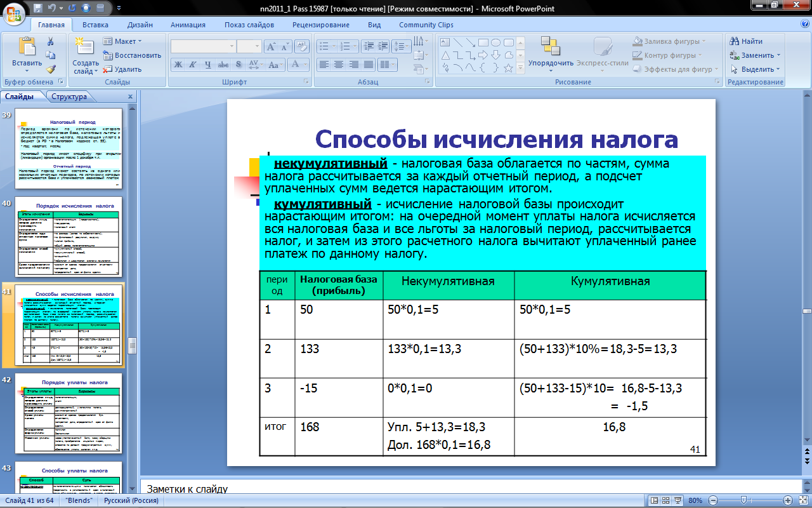Select slide 42 thumbnail Порядок уплаты налога

coord(69,415)
